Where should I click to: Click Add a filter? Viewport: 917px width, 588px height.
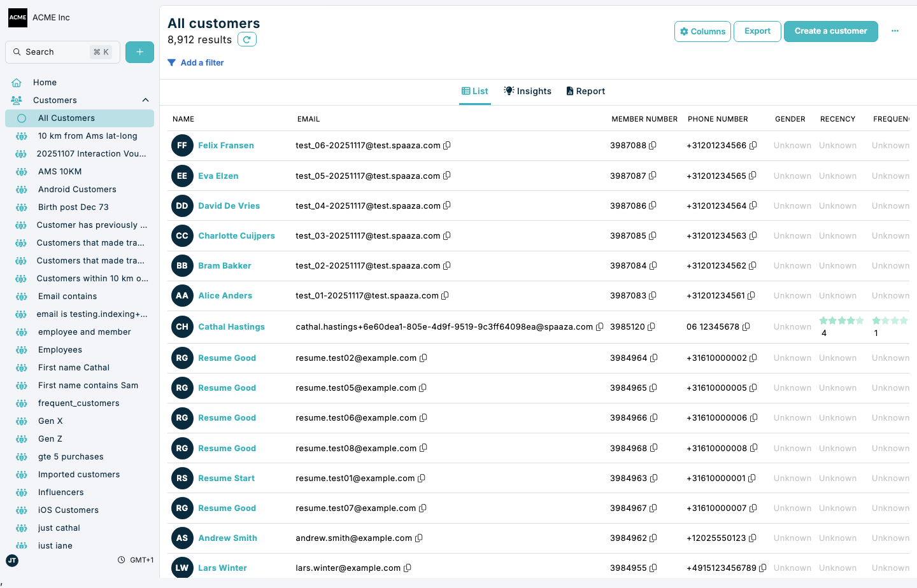coord(201,62)
